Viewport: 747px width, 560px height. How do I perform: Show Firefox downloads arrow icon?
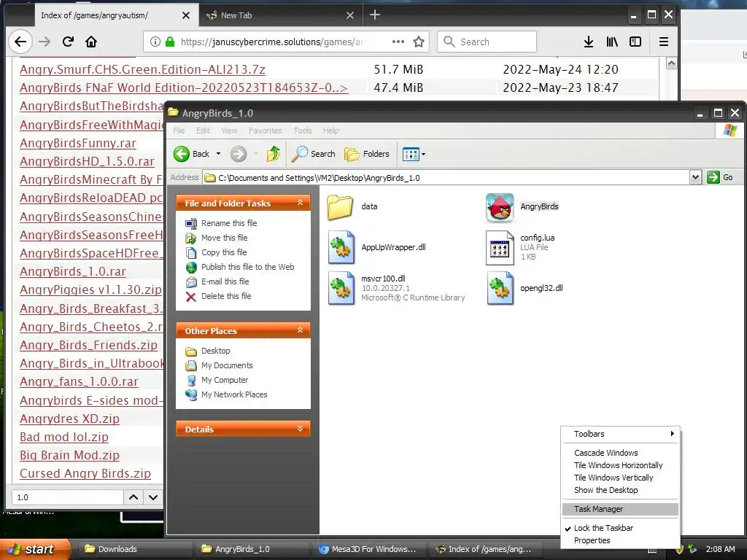click(x=589, y=42)
